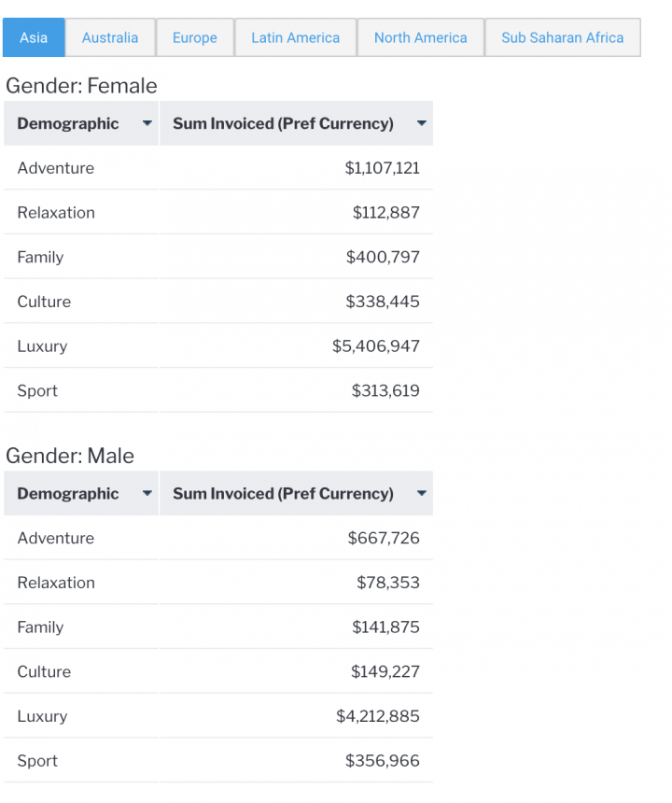Open the North America tab

point(420,37)
